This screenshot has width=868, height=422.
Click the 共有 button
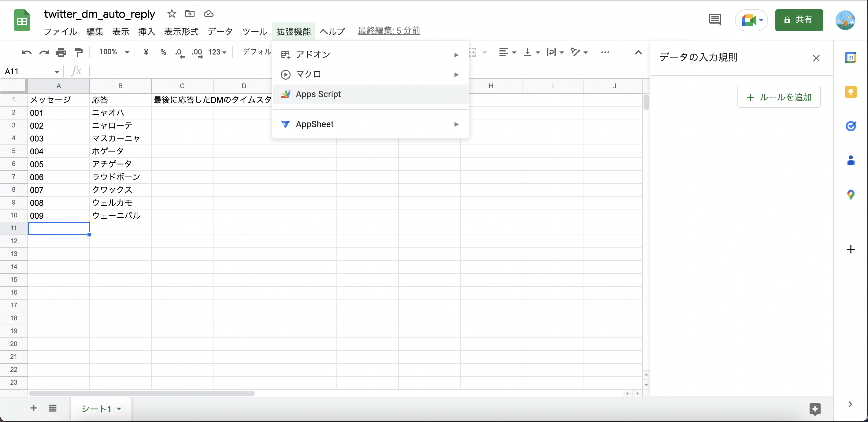799,20
